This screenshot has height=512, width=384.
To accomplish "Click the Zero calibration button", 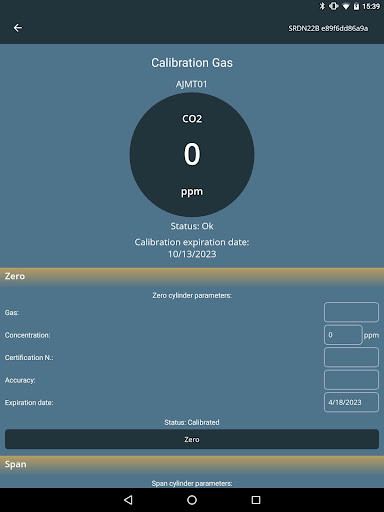I will [x=192, y=439].
